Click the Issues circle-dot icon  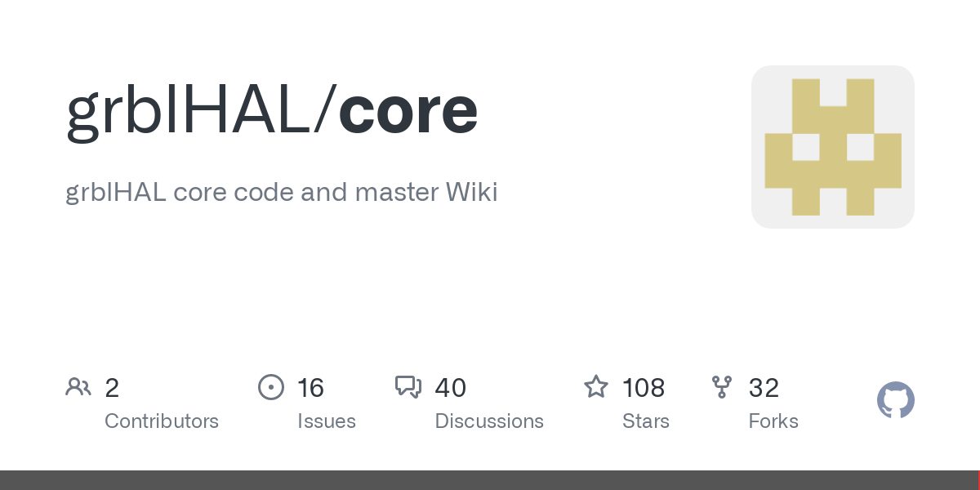[271, 387]
